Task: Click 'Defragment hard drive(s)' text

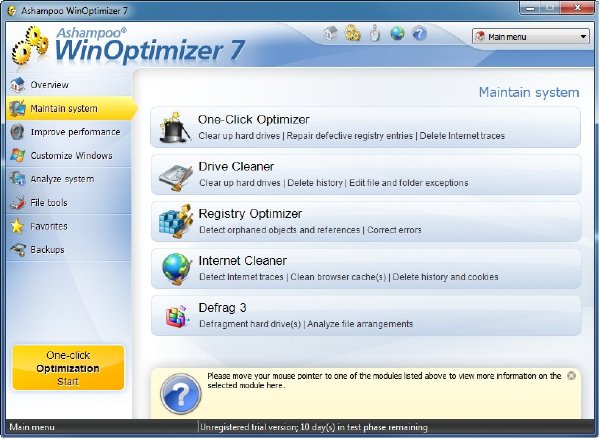Action: (x=250, y=324)
